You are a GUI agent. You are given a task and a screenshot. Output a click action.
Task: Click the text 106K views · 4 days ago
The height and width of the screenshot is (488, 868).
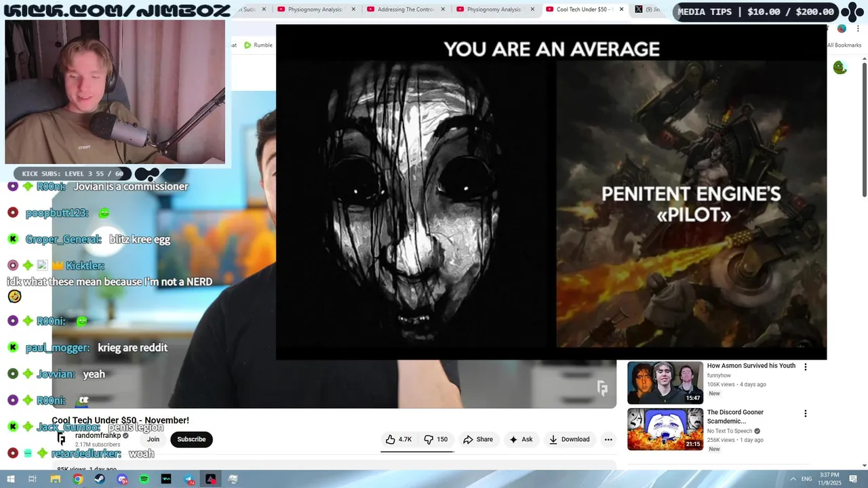pos(736,384)
